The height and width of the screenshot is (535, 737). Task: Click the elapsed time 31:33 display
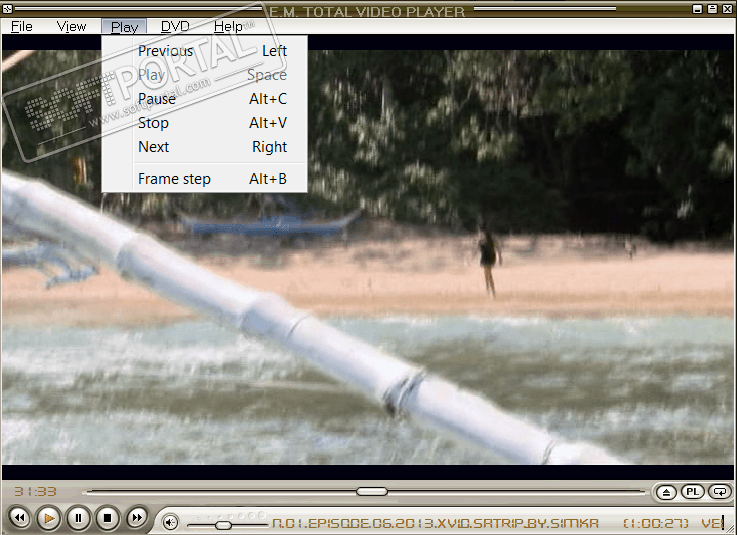[35, 492]
